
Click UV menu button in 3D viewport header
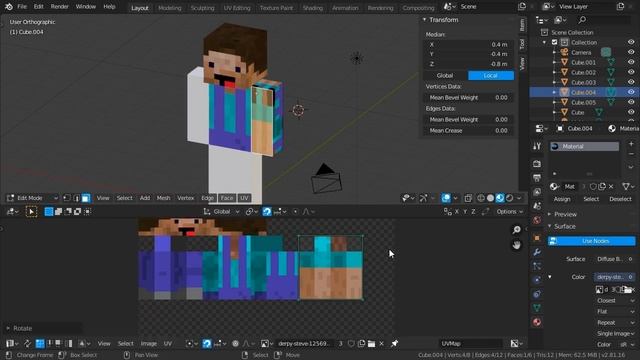pyautogui.click(x=244, y=198)
